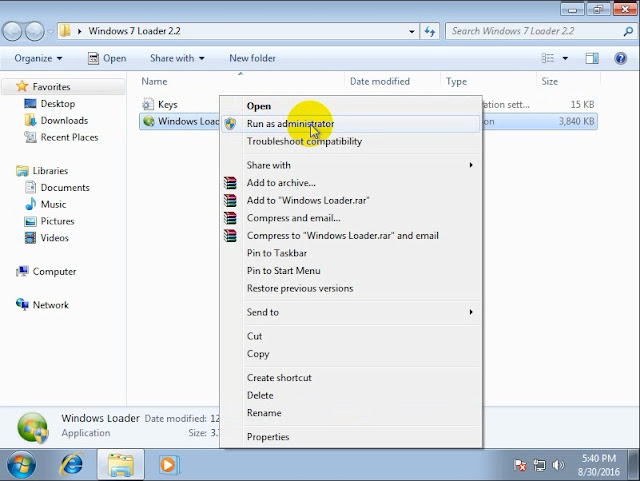Click the search magnifier icon
Screen dimensions: 640x481
click(628, 31)
